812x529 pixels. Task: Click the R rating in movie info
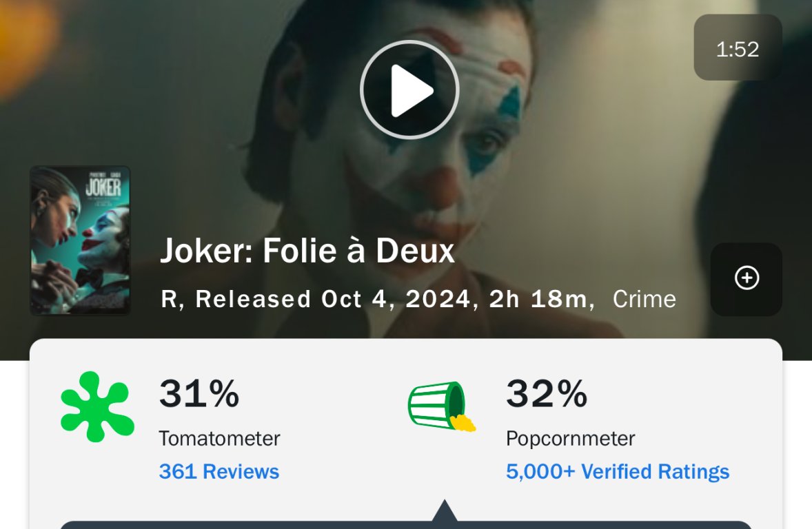[170, 299]
